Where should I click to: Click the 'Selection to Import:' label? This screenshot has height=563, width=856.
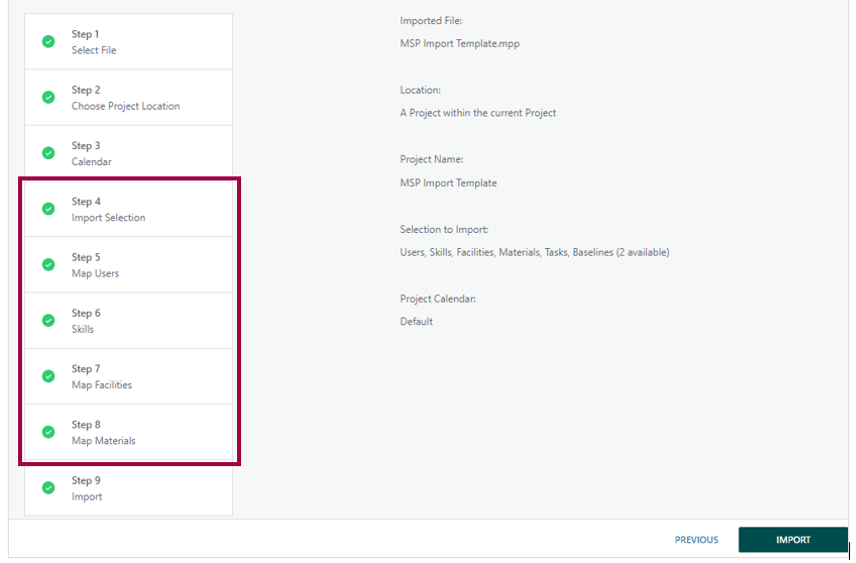coord(444,229)
